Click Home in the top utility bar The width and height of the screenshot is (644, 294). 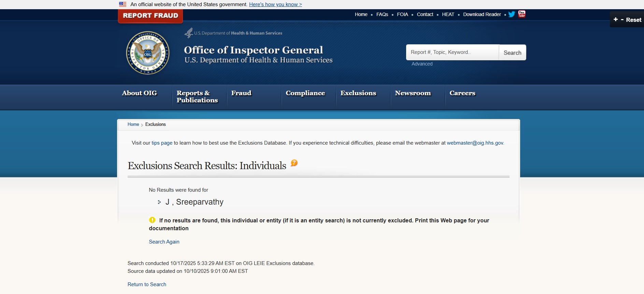[361, 14]
